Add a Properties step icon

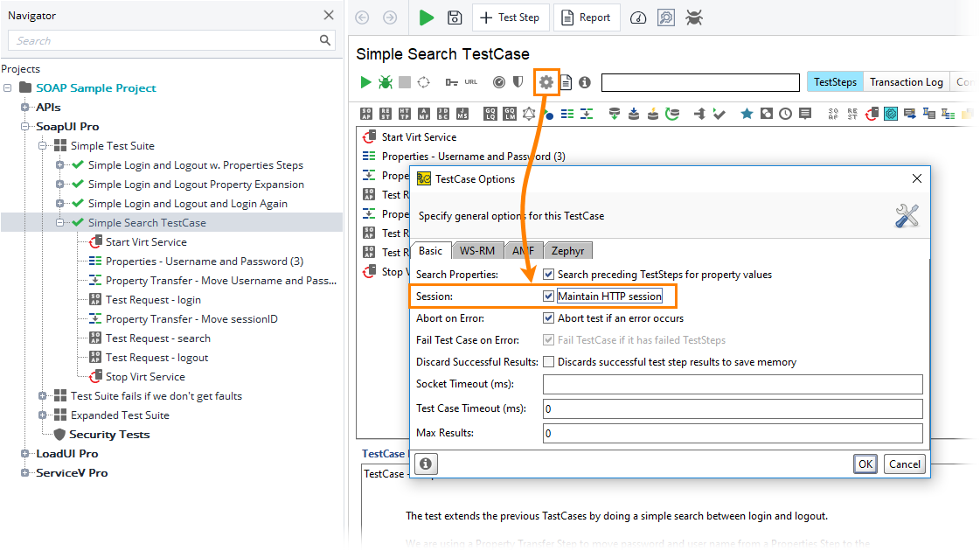[567, 114]
